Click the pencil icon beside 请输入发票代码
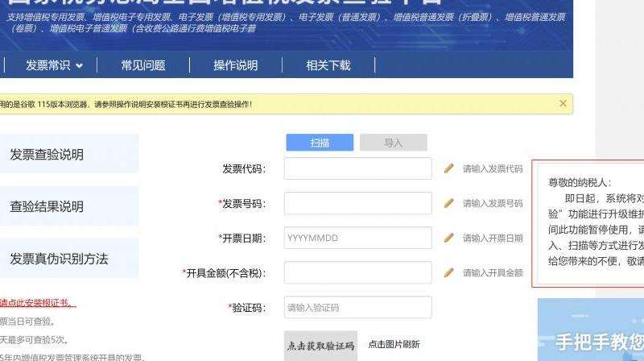Screen dimensions: 644x361 tap(449, 168)
